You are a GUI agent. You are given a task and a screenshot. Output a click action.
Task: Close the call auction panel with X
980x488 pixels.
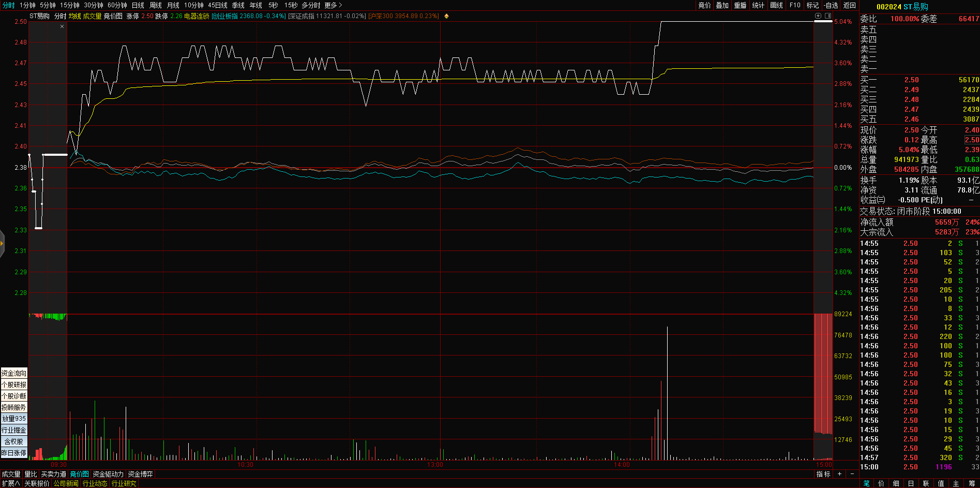pos(62,26)
